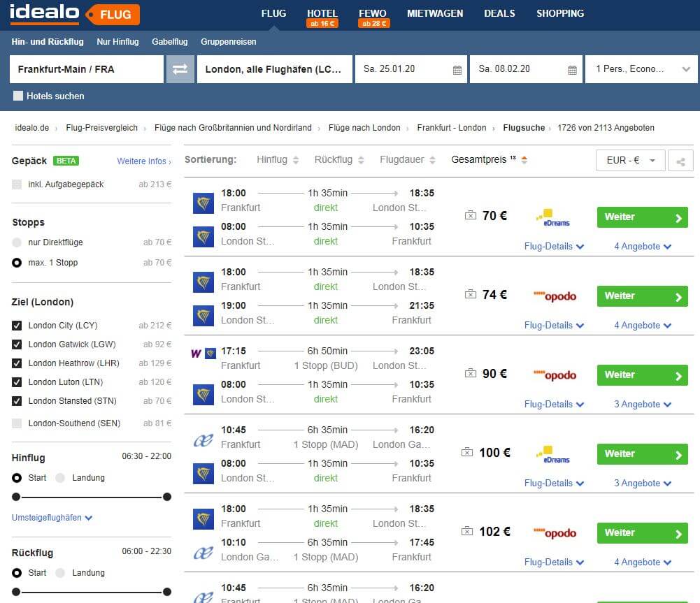Image resolution: width=700 pixels, height=603 pixels.
Task: Switch to Nur Hinflug tab
Action: pyautogui.click(x=118, y=41)
